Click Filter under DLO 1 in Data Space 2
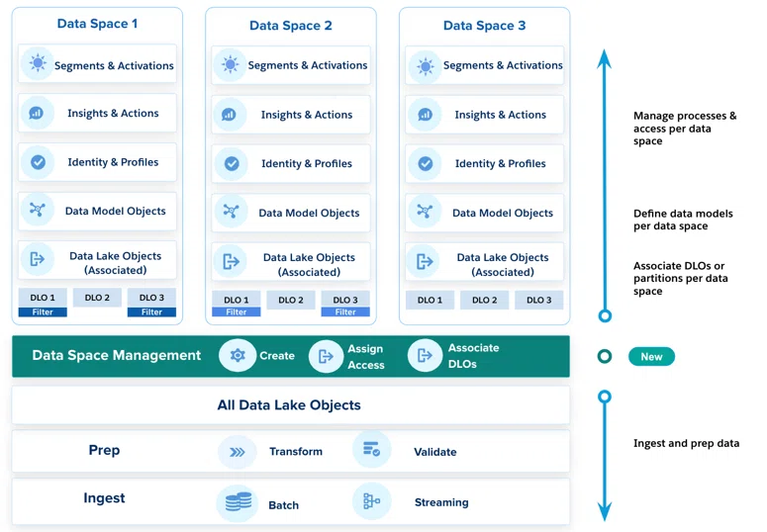This screenshot has height=532, width=767. coord(237,311)
